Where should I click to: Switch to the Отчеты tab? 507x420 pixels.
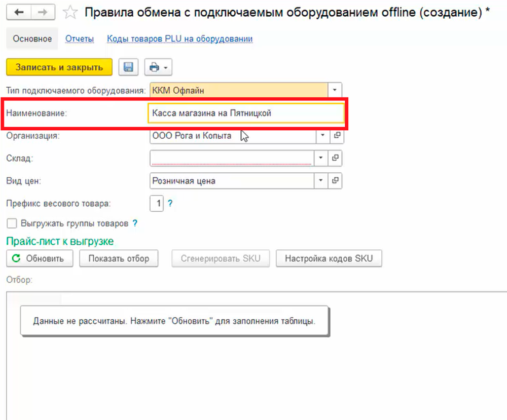(x=80, y=39)
